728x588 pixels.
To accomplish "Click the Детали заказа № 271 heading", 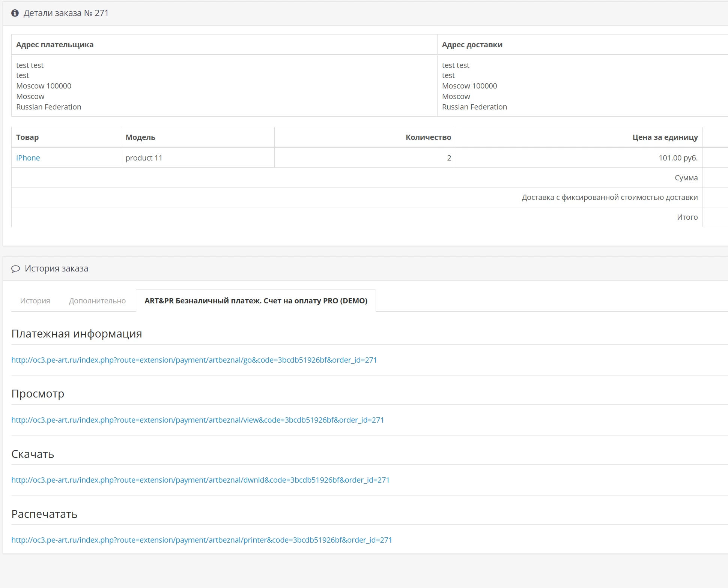I will 66,13.
